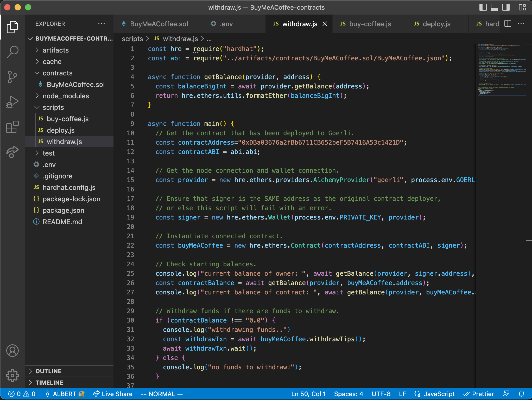Click the Live Share status bar button

pos(113,394)
